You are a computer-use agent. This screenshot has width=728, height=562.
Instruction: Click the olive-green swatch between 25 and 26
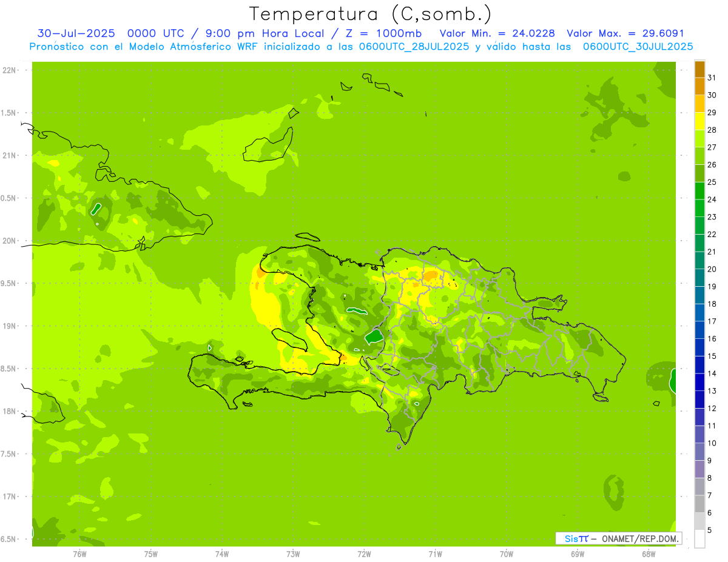tap(699, 173)
